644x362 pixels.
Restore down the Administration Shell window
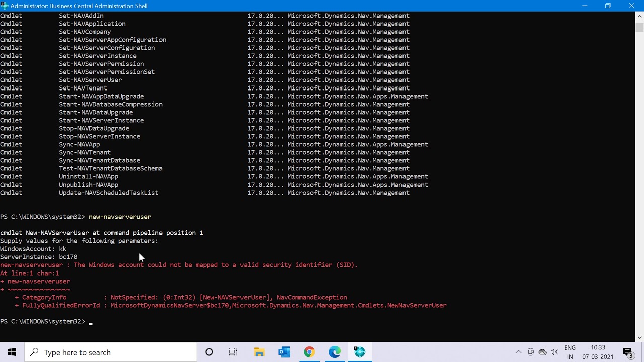pyautogui.click(x=608, y=6)
